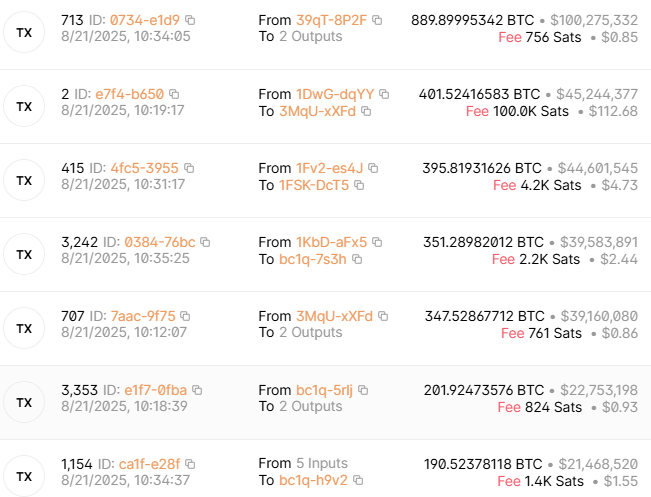Copy recipient address bc1q-7s3h
Viewport: 651px width, 497px height.
[357, 259]
